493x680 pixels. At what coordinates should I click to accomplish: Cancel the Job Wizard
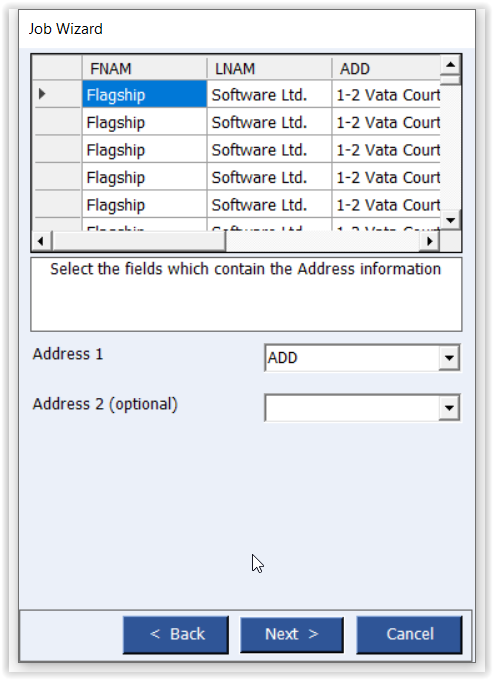point(409,635)
